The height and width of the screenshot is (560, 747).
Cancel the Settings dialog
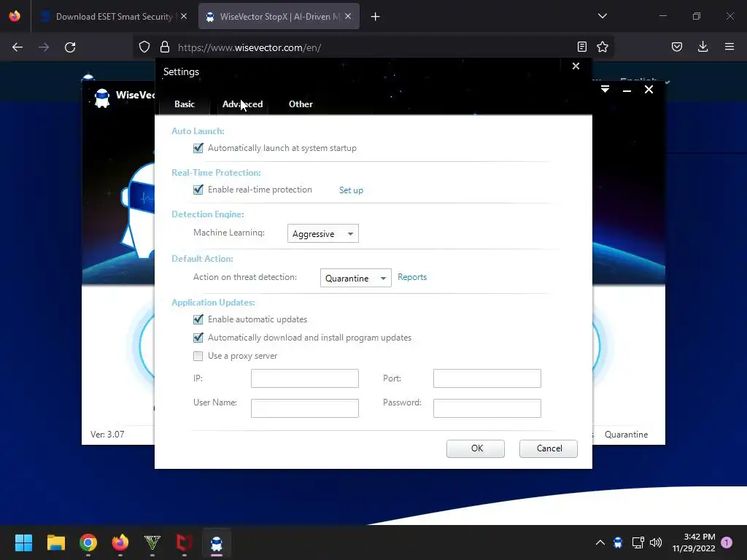[549, 448]
